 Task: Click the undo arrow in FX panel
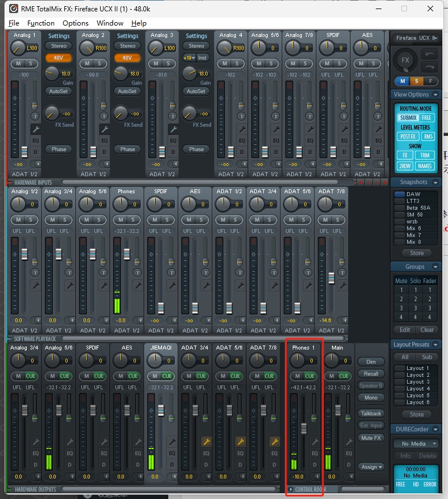coord(430,55)
